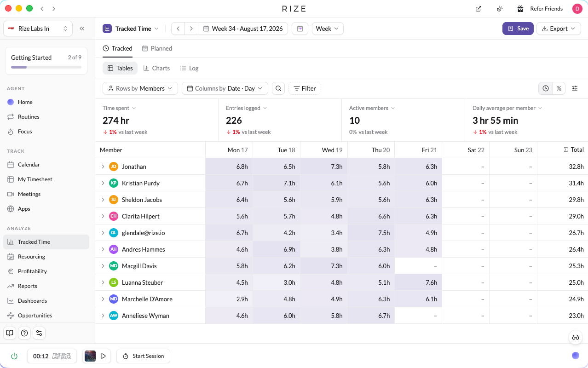Switch values to time display with the clock toggle

click(x=546, y=88)
